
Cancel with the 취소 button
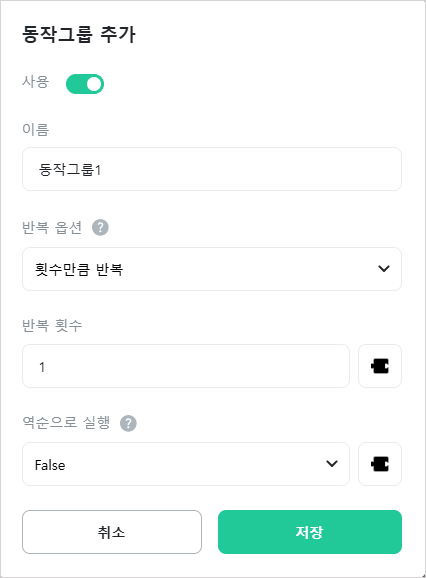(x=112, y=532)
